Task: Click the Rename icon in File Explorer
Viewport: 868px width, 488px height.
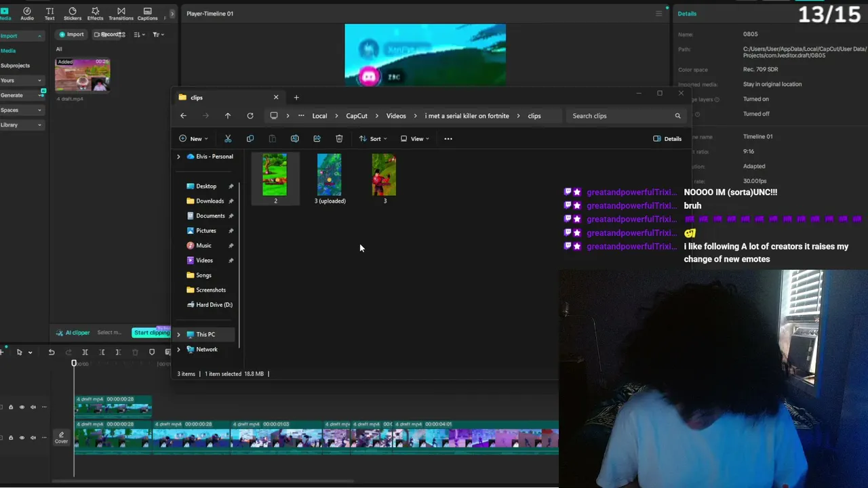Action: [x=294, y=139]
